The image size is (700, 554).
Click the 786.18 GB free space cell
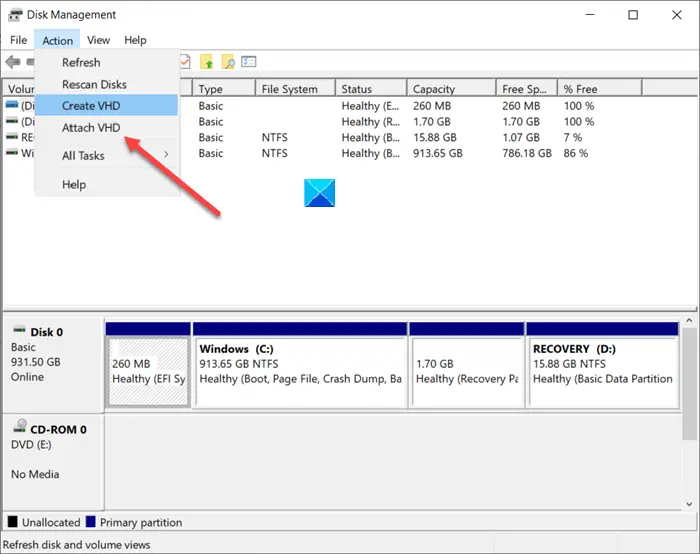pos(527,153)
